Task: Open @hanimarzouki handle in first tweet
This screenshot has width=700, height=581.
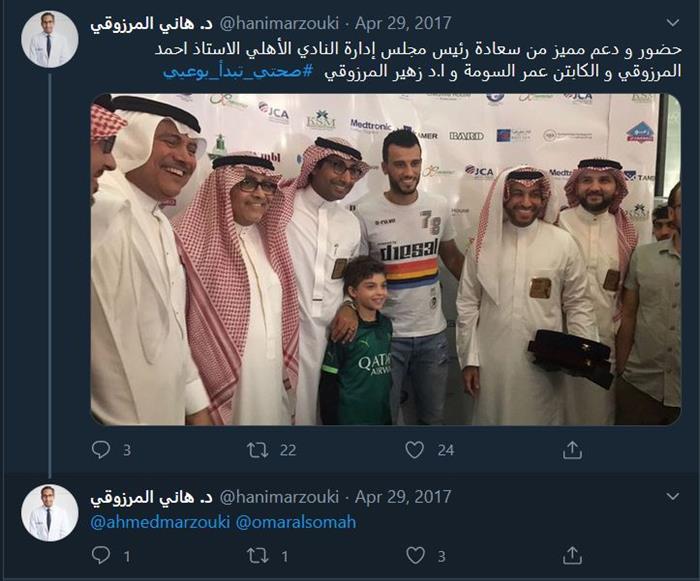Action: tap(279, 23)
